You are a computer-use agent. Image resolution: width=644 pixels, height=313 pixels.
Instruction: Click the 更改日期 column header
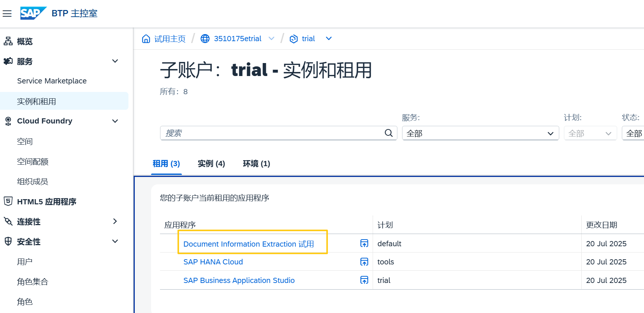(601, 225)
